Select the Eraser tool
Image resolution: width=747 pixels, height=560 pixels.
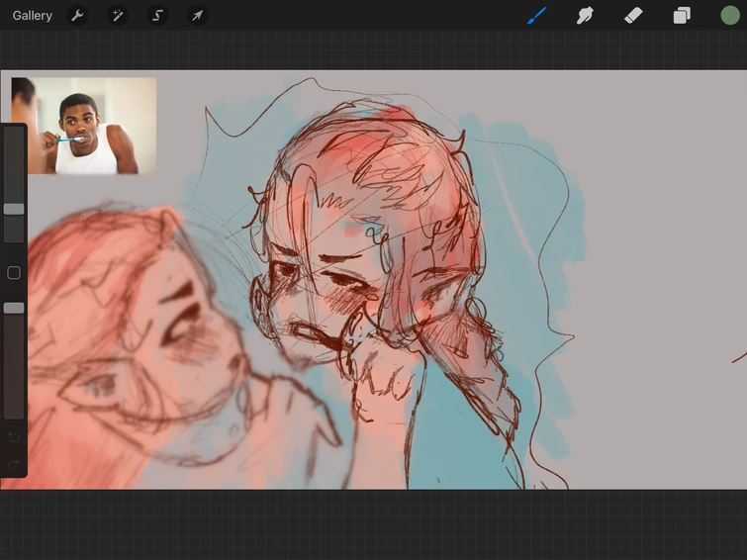633,16
